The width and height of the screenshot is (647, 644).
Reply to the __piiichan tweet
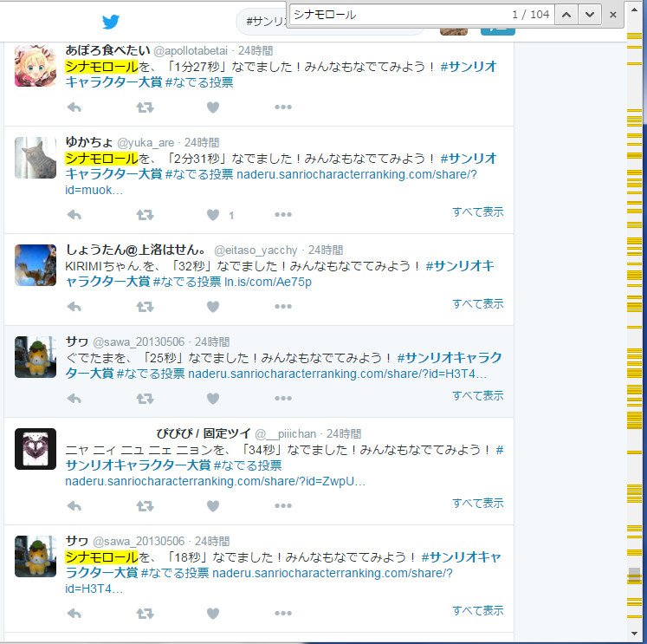(74, 506)
